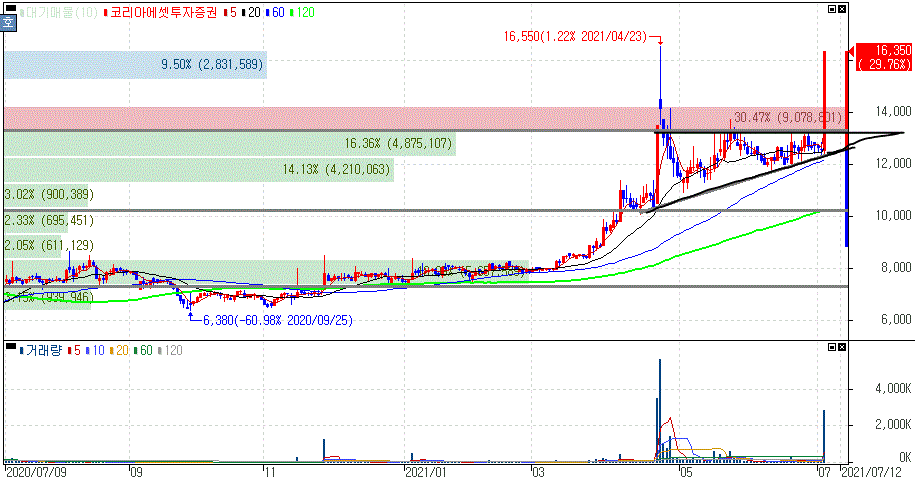The image size is (915, 480).
Task: Select the volume panel blue 10 average legend
Action: (x=95, y=351)
